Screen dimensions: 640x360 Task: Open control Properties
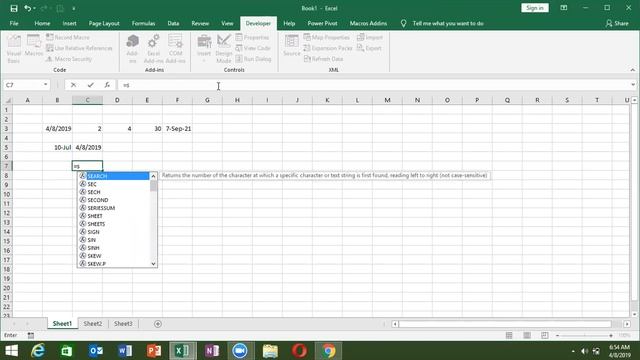click(x=252, y=37)
